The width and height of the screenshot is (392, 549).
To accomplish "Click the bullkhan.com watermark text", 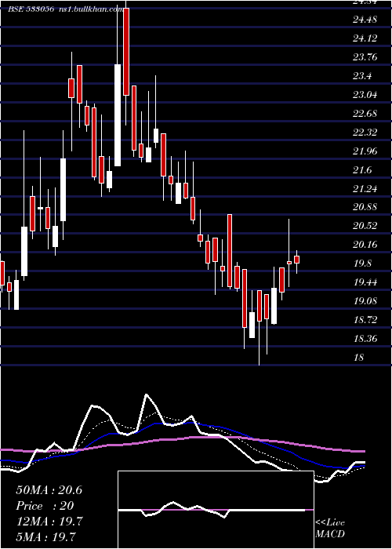I will (91, 9).
